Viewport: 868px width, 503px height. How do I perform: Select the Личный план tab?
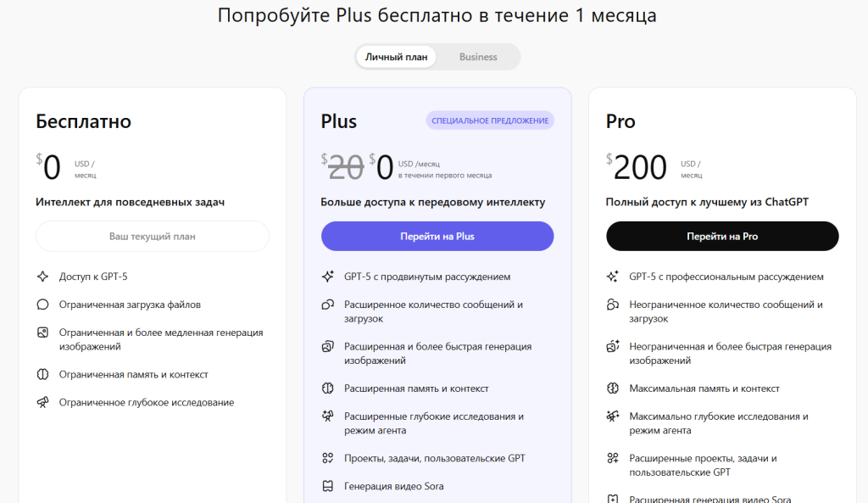396,56
